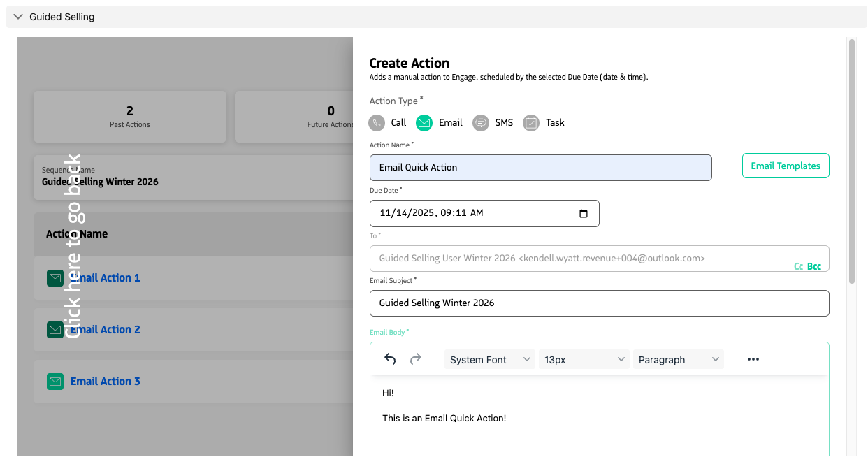Open the Paragraph style dropdown
The width and height of the screenshot is (868, 464).
678,358
